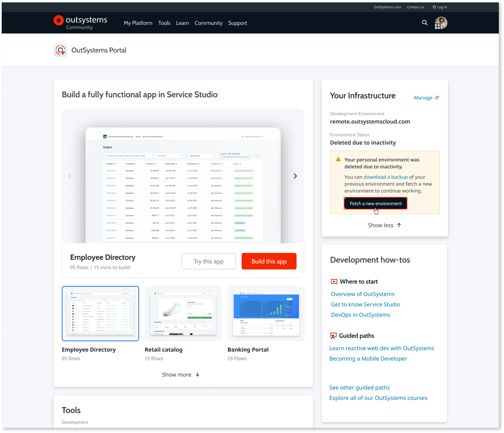Select the Retail catalog thumbnail
The image size is (504, 433).
(183, 314)
